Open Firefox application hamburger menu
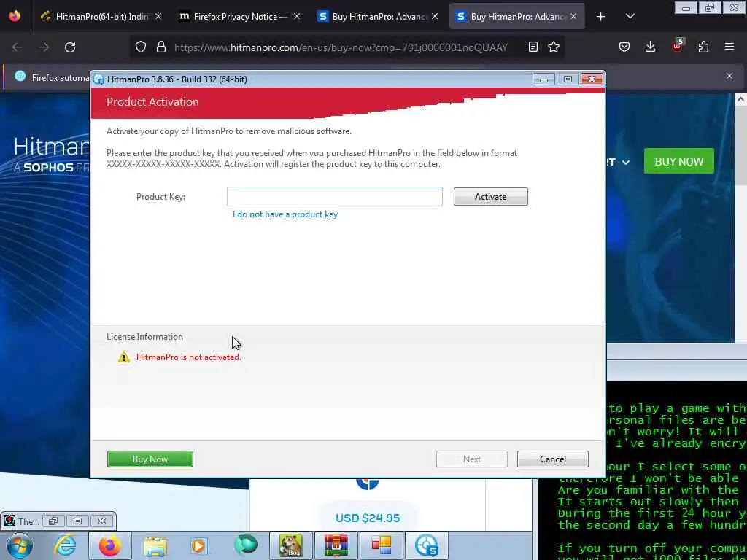 pos(729,47)
